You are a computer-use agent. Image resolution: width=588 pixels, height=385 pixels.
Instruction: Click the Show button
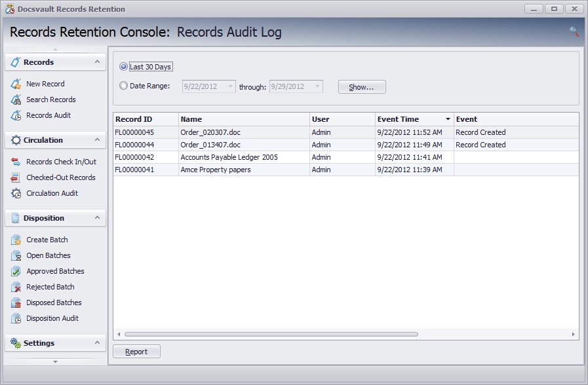click(x=361, y=86)
